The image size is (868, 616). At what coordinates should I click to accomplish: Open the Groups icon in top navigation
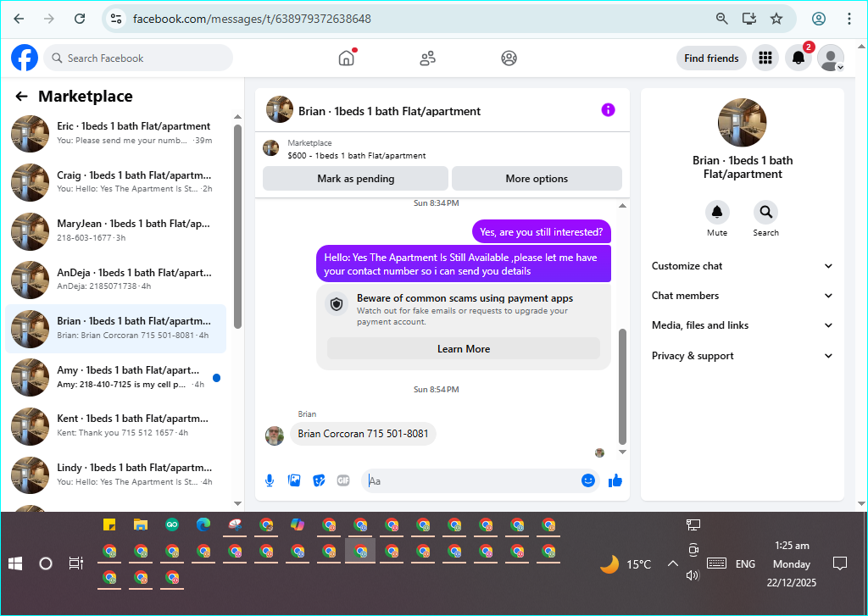pos(509,58)
